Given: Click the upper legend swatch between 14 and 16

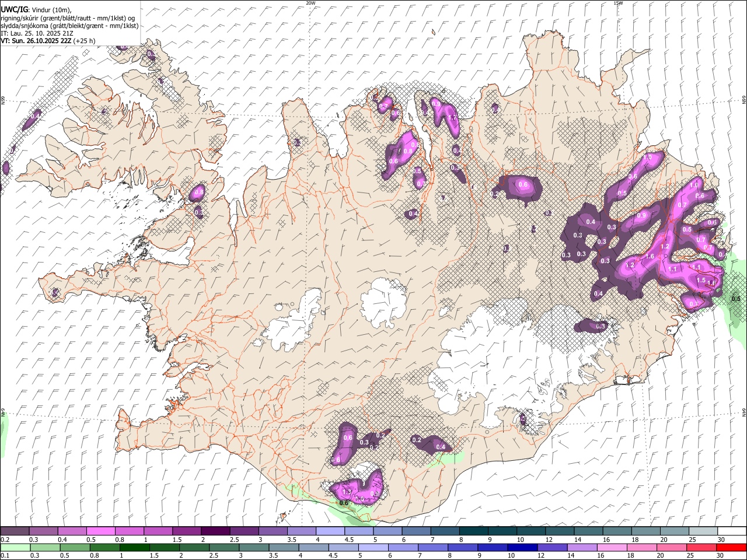Looking at the screenshot, I should (x=588, y=531).
